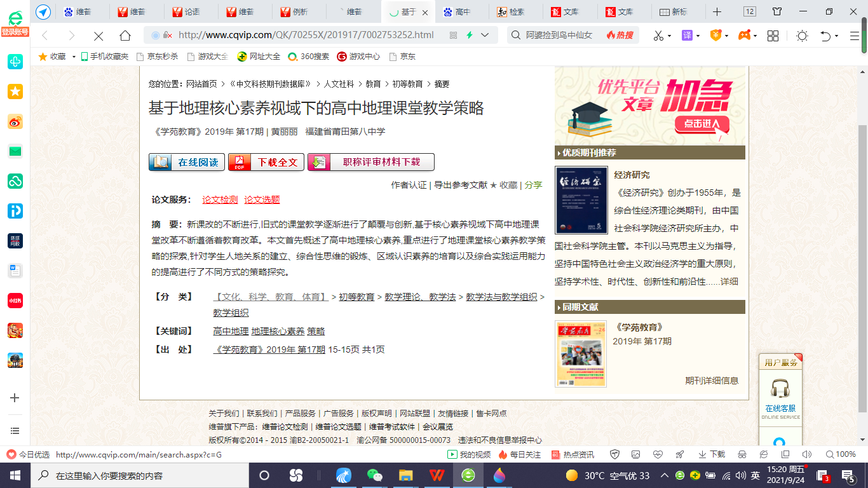The width and height of the screenshot is (868, 488).
Task: Toggle night mode with the sun icon
Action: click(802, 36)
